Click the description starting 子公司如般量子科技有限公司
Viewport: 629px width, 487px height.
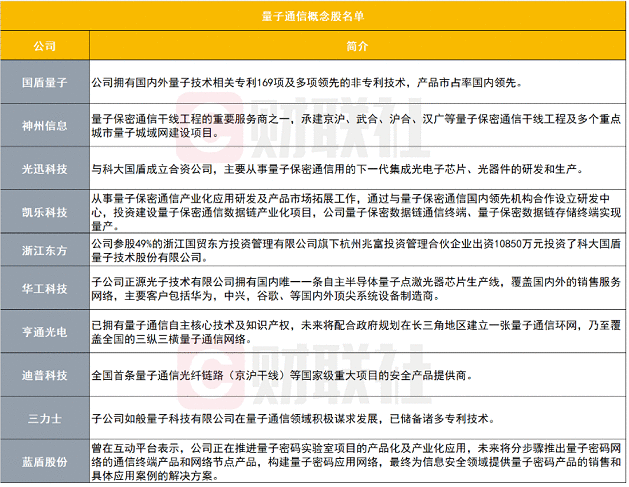293,419
